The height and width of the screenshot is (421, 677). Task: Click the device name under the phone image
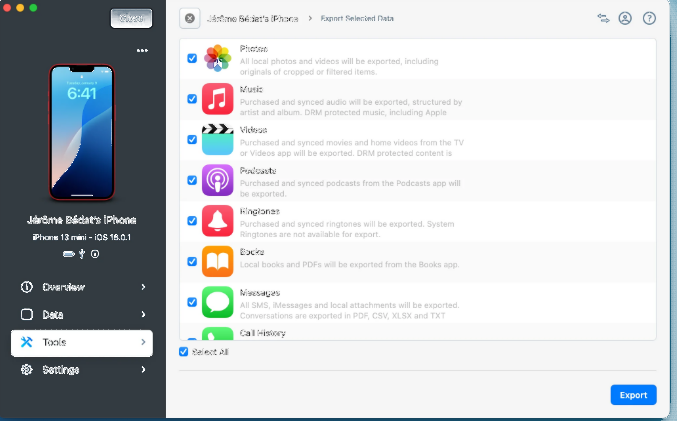tap(82, 220)
